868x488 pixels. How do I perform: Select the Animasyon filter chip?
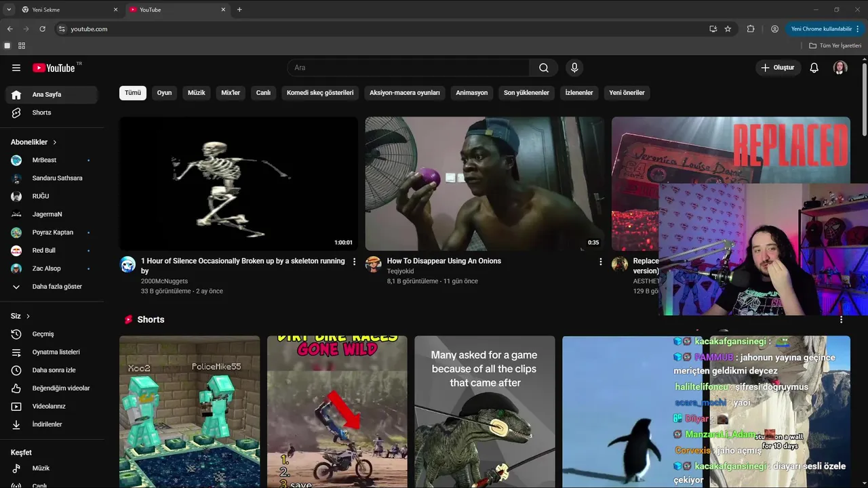click(x=472, y=93)
